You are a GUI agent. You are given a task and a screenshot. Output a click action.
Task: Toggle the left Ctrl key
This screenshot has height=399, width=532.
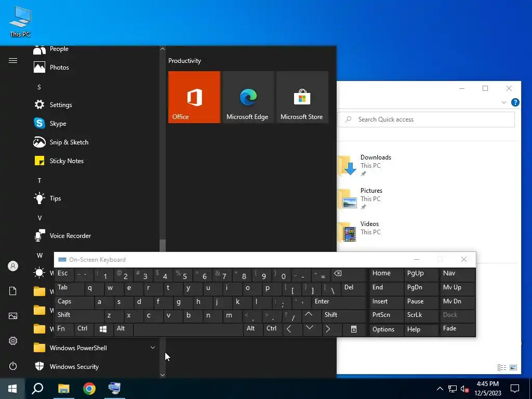[84, 329]
